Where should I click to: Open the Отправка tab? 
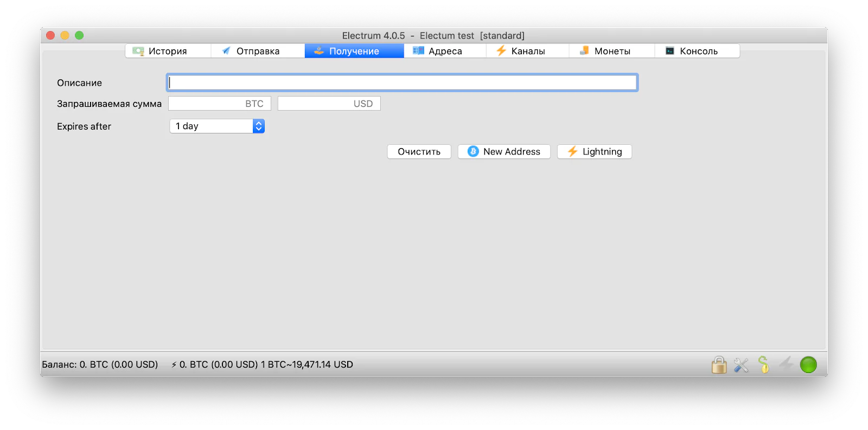[x=258, y=51]
